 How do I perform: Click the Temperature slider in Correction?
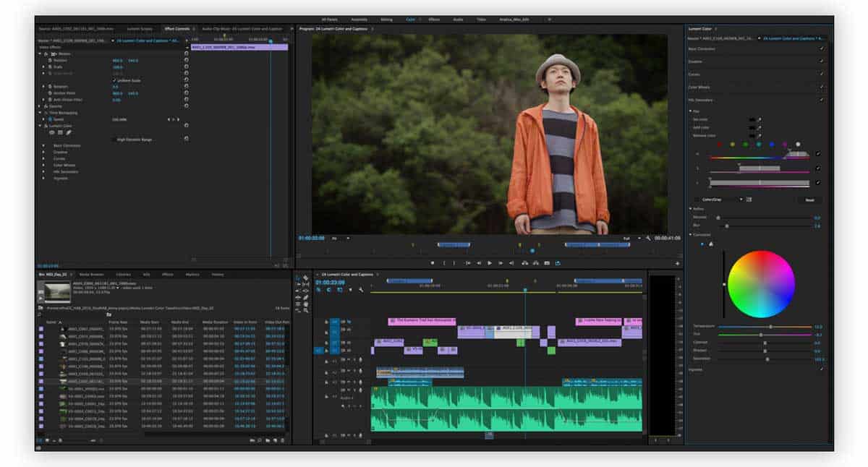pyautogui.click(x=765, y=327)
